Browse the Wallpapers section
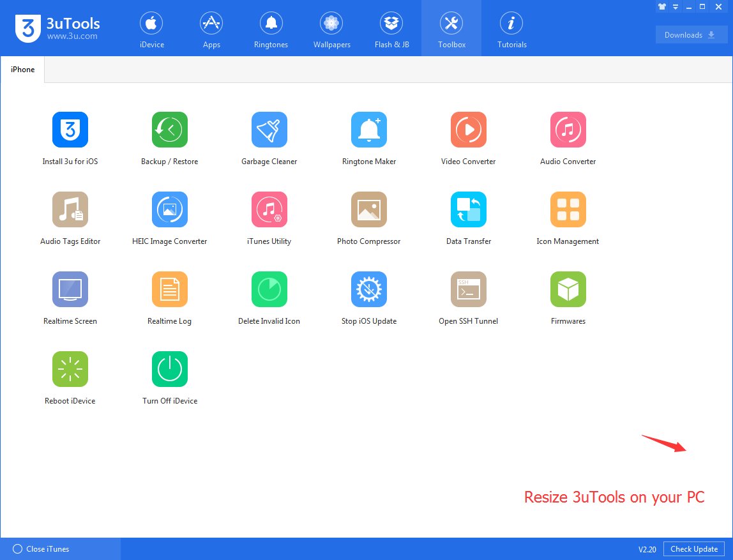This screenshot has width=733, height=560. coord(331,29)
